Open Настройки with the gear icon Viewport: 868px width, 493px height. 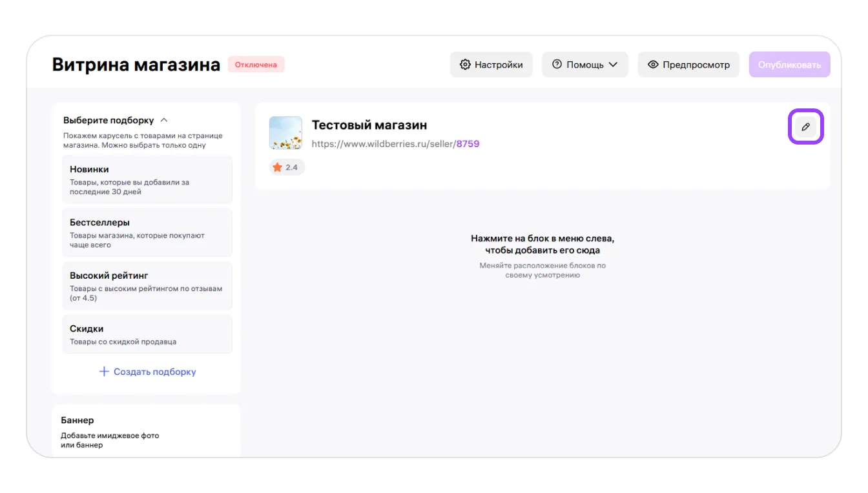(x=465, y=65)
